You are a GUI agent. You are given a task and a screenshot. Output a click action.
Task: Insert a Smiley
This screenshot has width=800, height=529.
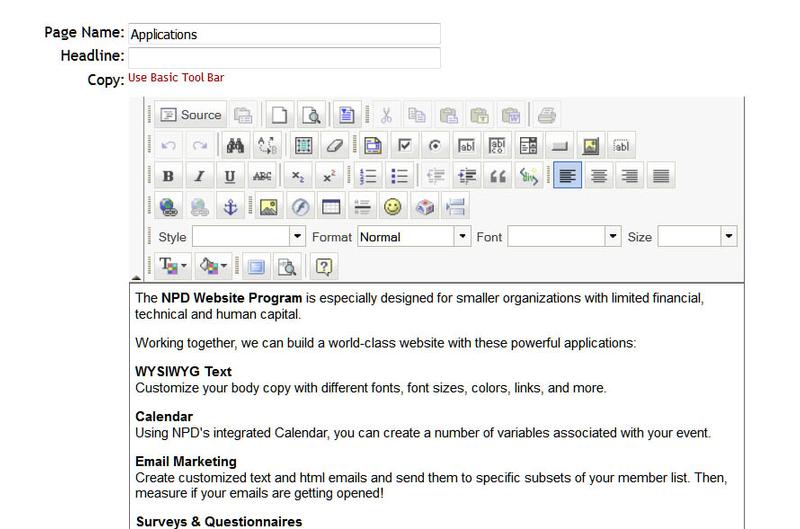(393, 207)
